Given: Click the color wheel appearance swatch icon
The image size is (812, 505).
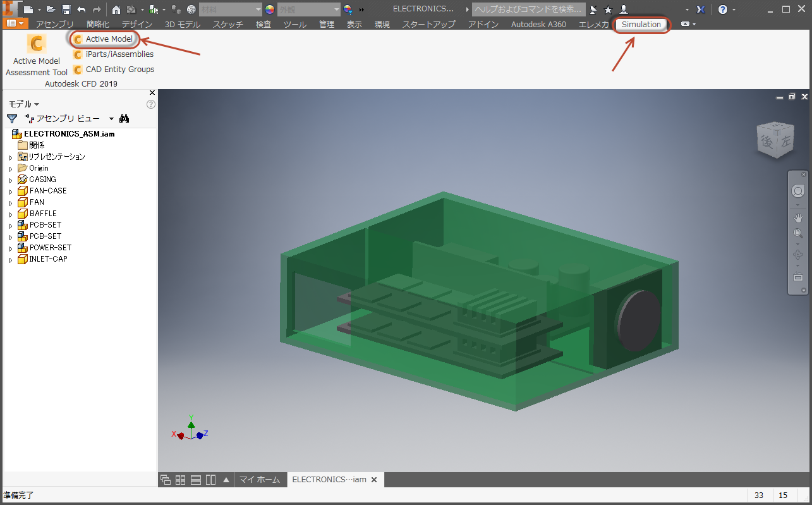Looking at the screenshot, I should (270, 9).
